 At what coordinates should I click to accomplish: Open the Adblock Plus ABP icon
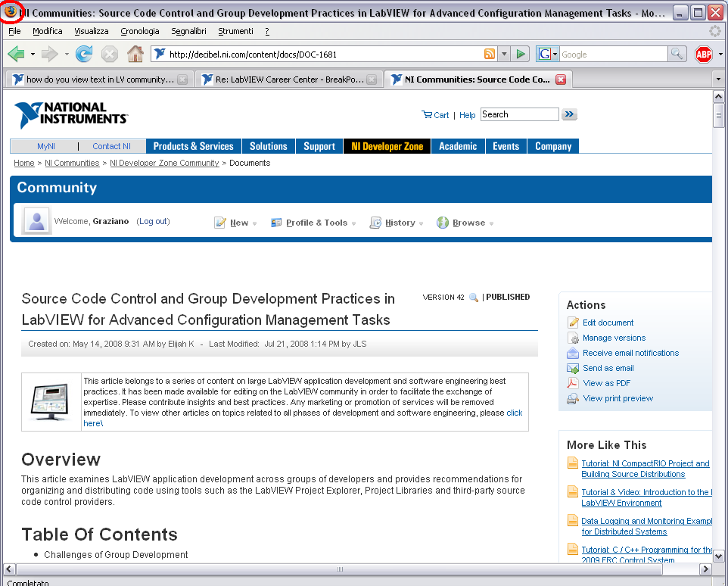tap(703, 55)
